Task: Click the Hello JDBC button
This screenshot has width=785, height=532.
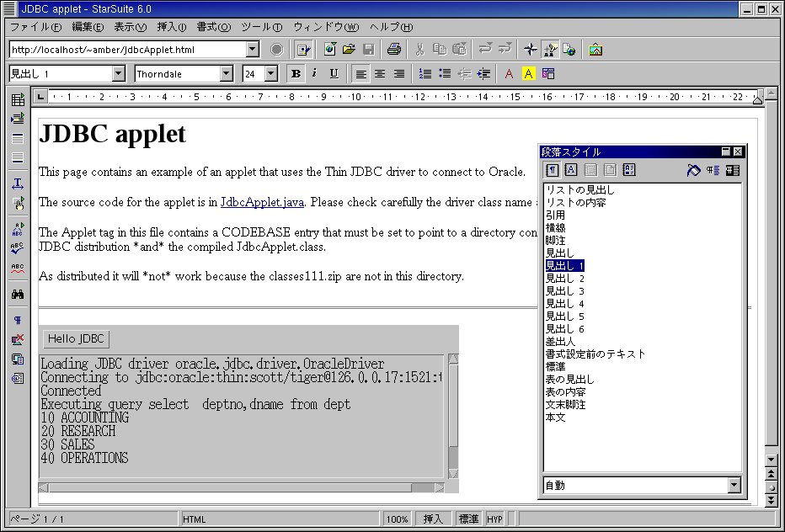Action: (76, 339)
